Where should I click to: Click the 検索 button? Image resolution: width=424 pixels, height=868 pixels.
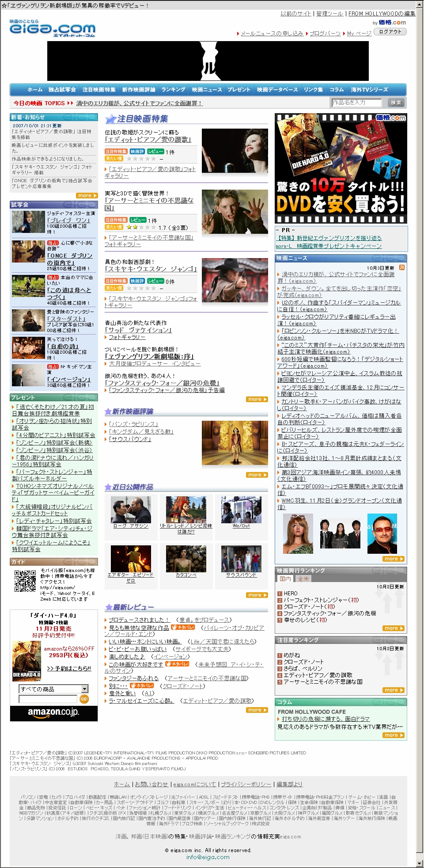pyautogui.click(x=396, y=103)
